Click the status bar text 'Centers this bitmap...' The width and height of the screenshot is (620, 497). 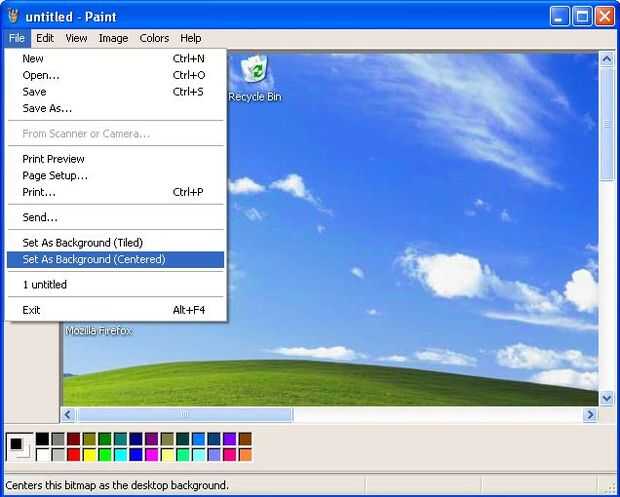[x=117, y=485]
